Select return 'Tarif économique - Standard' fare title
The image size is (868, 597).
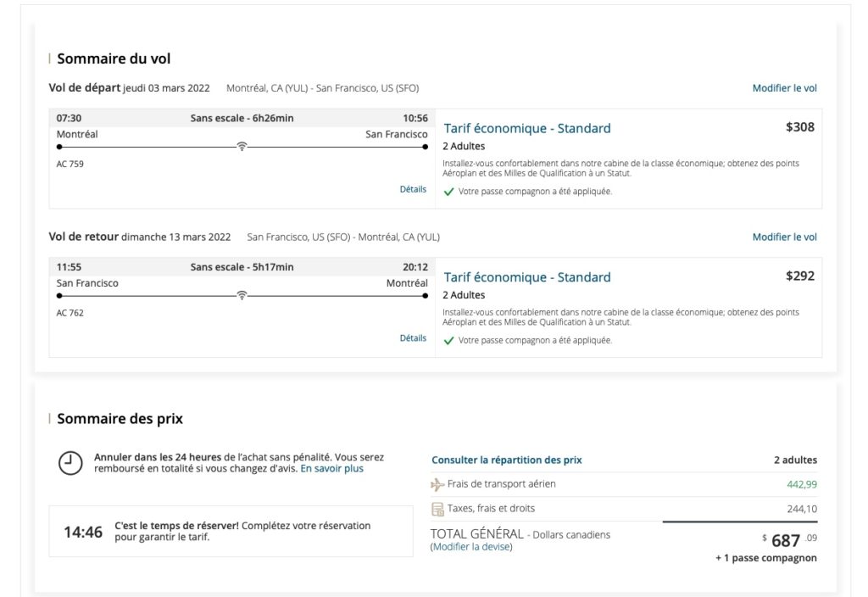tap(526, 277)
